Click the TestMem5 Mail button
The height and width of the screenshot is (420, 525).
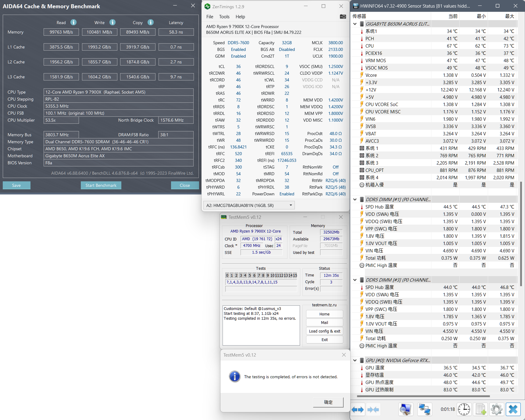coord(324,322)
